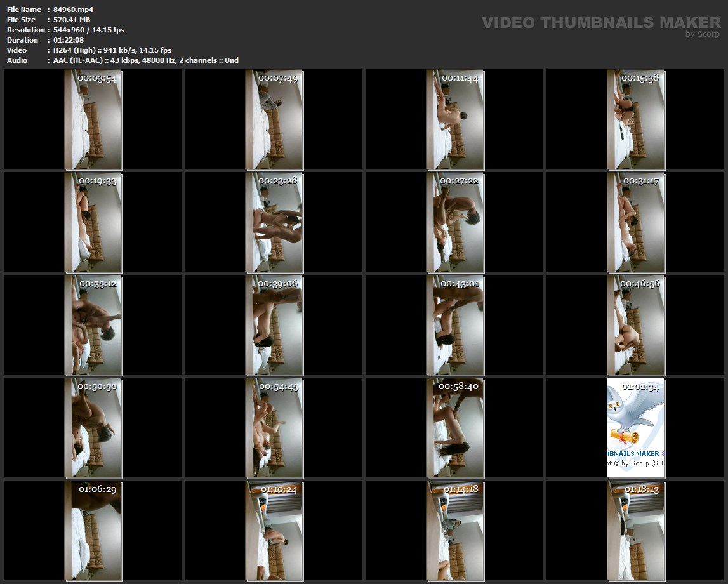The height and width of the screenshot is (584, 728).
Task: Click the AAC audio info line
Action: [146, 60]
